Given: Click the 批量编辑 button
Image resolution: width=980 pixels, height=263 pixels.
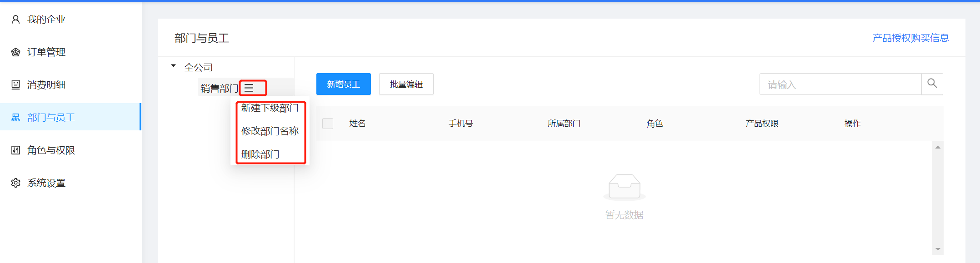Looking at the screenshot, I should click(x=406, y=84).
